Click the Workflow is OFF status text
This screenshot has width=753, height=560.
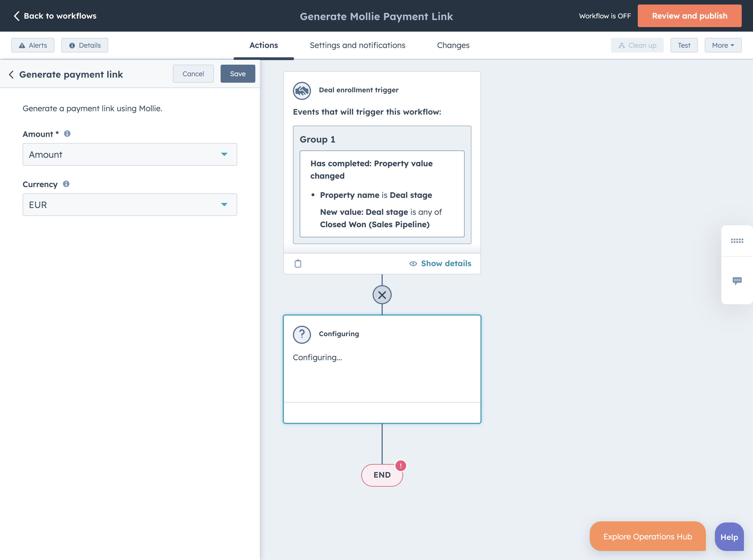click(605, 16)
